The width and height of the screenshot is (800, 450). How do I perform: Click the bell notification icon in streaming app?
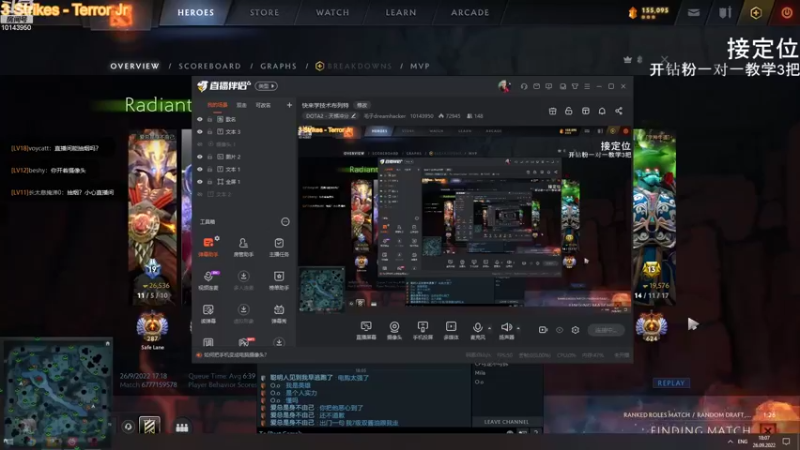tap(602, 111)
